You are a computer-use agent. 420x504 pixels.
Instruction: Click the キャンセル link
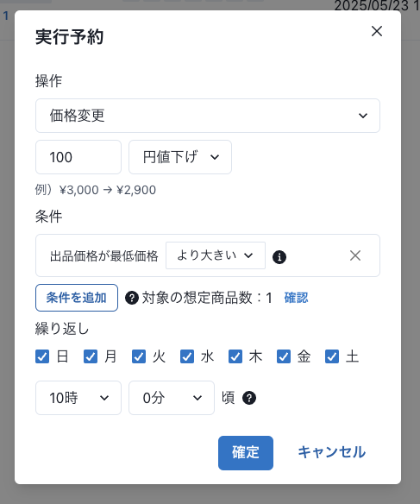[332, 452]
